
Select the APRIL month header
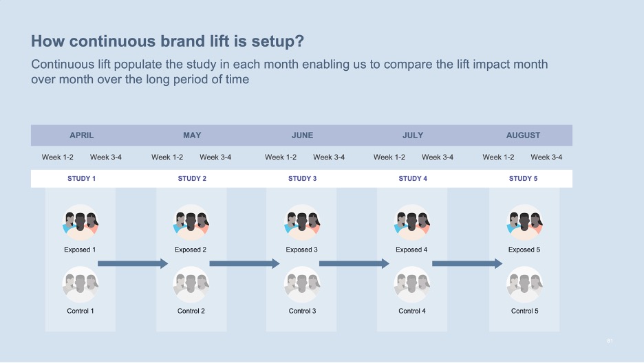[x=81, y=135]
